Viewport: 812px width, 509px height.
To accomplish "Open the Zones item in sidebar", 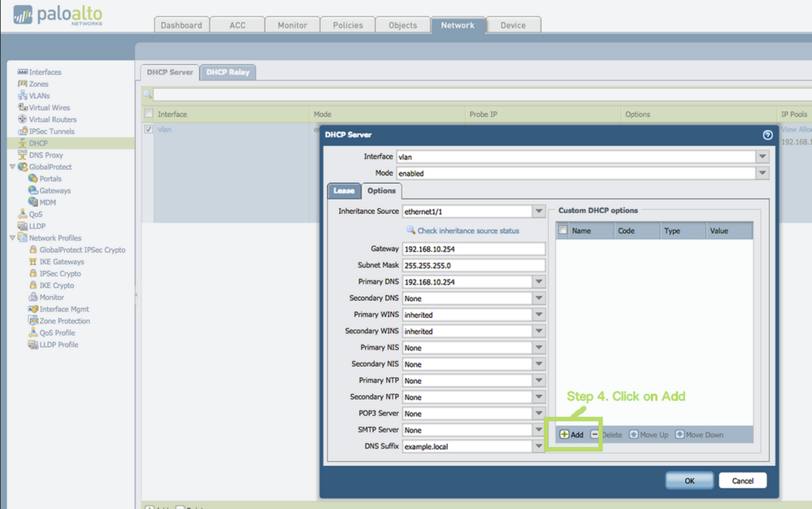I will [x=38, y=84].
